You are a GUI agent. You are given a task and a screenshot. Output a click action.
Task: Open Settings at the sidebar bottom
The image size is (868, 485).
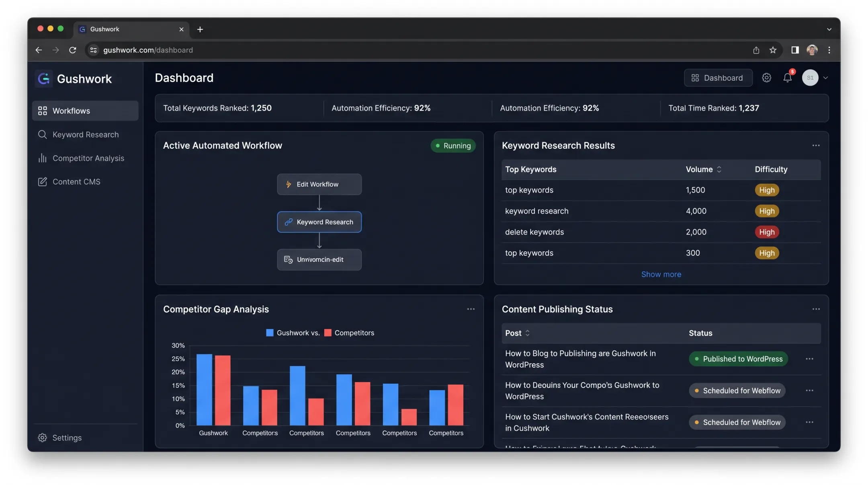[x=60, y=438]
